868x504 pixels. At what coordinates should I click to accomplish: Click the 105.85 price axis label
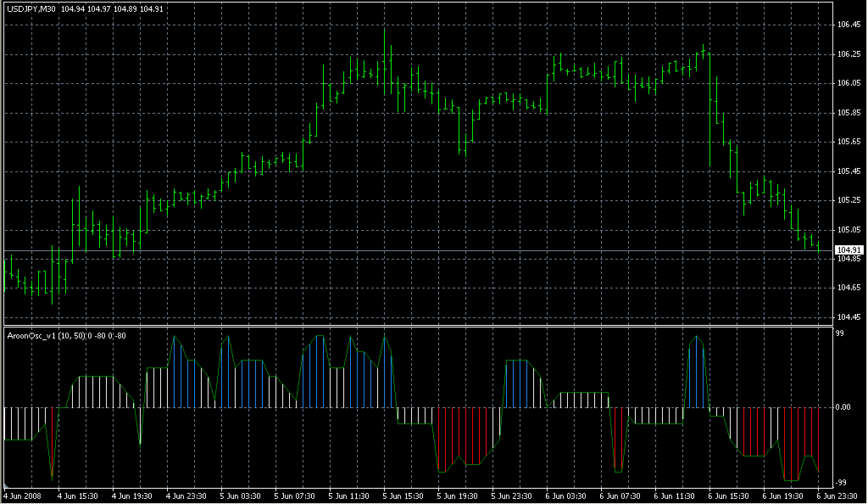point(849,113)
